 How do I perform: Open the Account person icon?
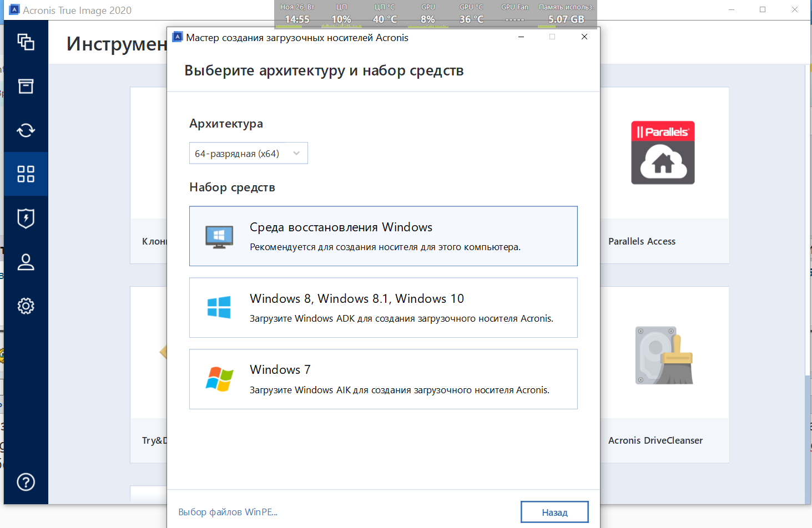click(x=26, y=262)
